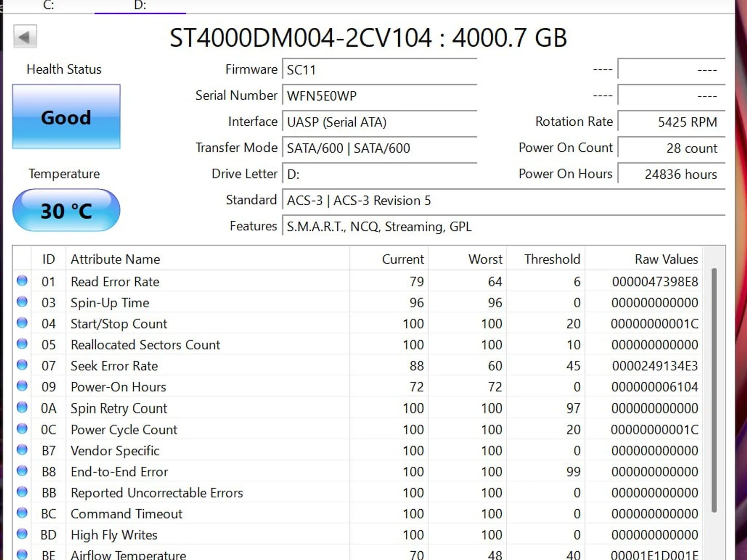The width and height of the screenshot is (747, 560).
Task: Click the status dot for Read Error Rate
Action: point(22,281)
